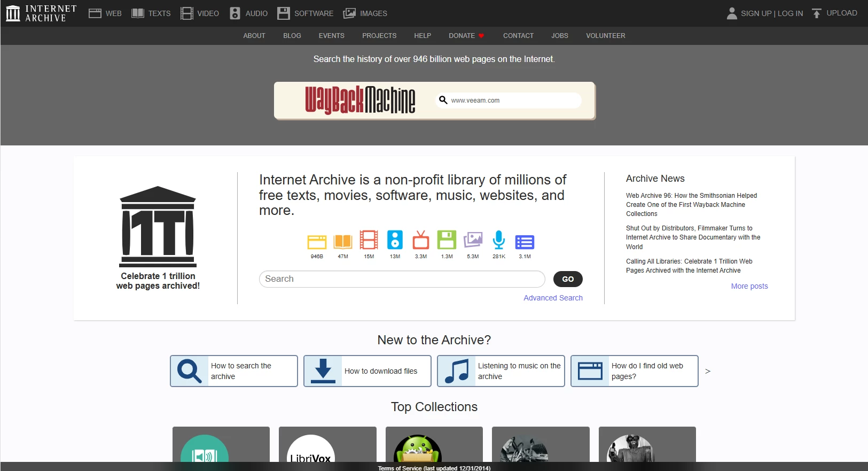The width and height of the screenshot is (868, 471).
Task: Click the New to the Archive? heading
Action: tap(434, 340)
